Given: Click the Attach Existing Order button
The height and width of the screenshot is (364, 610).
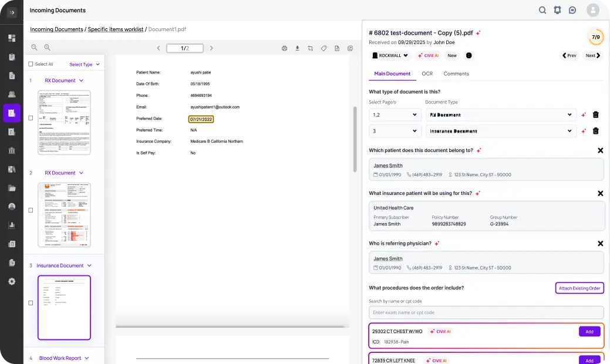Looking at the screenshot, I should (579, 288).
